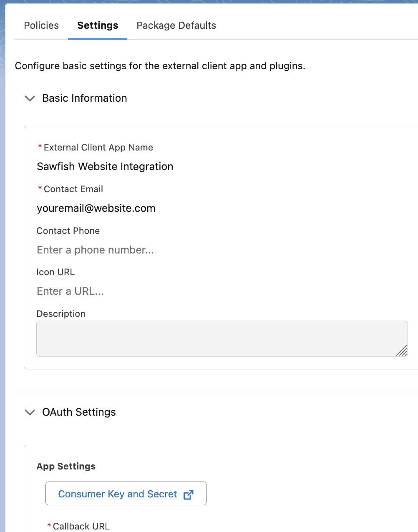
Task: Click the Basic Information section heading
Action: pyautogui.click(x=85, y=98)
